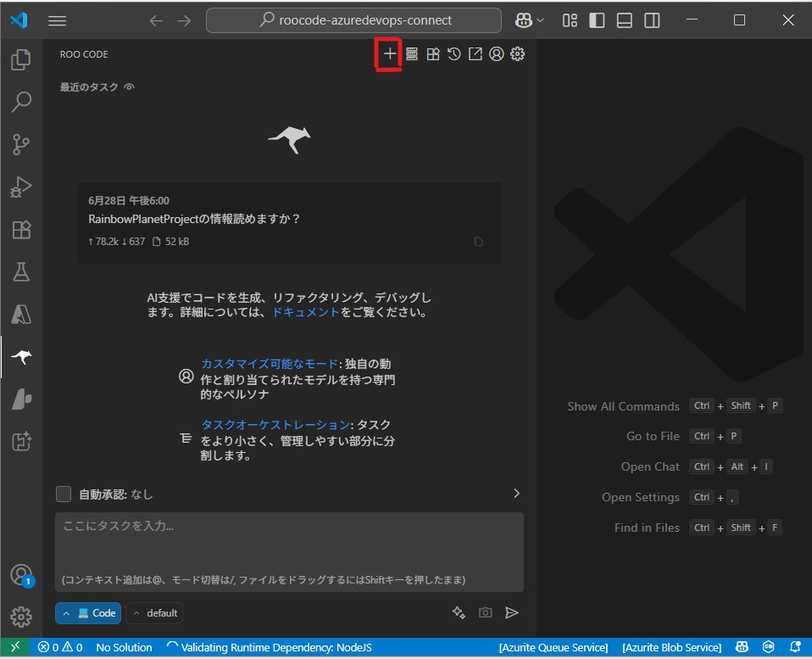812x659 pixels.
Task: Click the ここにタスクを入力 task input box
Action: click(289, 552)
